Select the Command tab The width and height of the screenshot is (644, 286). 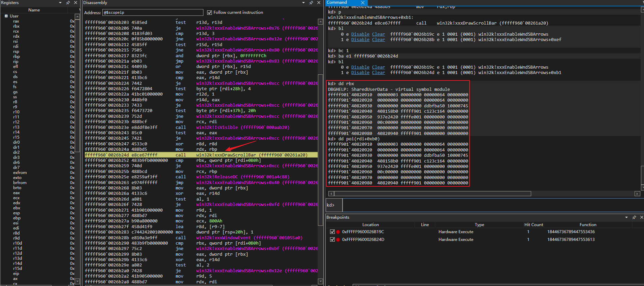click(x=337, y=2)
